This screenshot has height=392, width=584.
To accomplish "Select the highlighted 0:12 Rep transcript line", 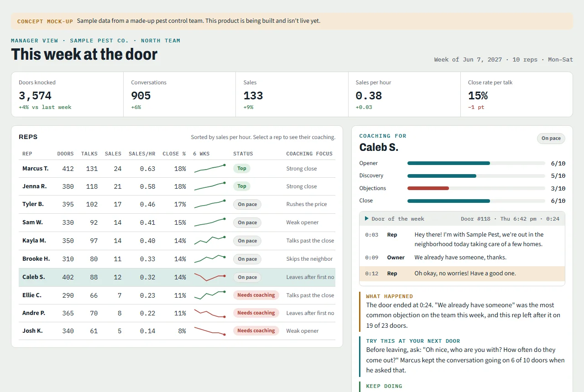I will pos(462,273).
